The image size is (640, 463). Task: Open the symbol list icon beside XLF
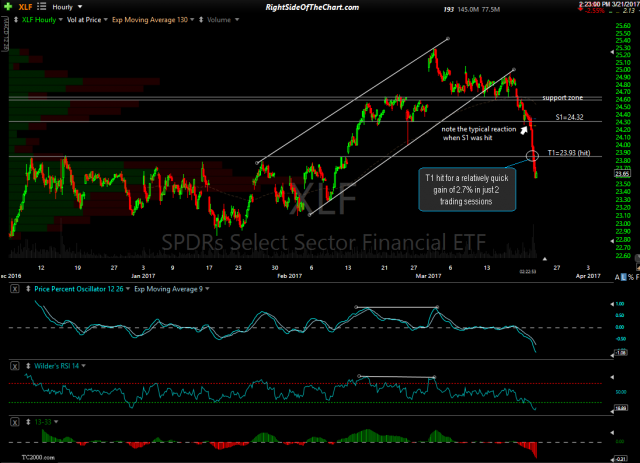point(41,7)
